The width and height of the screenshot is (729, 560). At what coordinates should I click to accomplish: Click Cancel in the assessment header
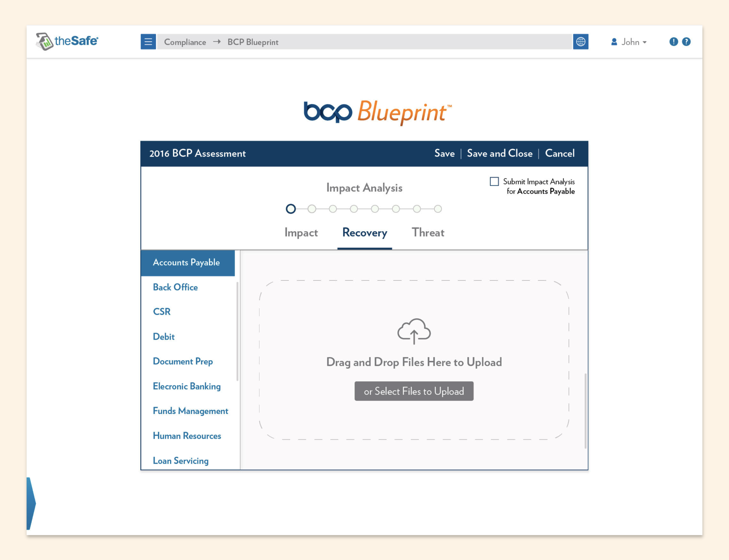pos(559,153)
